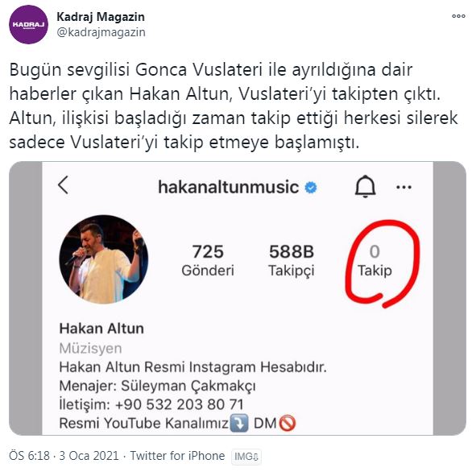Open the 588B Takipçi followers list
This screenshot has width=472, height=476.
(292, 260)
